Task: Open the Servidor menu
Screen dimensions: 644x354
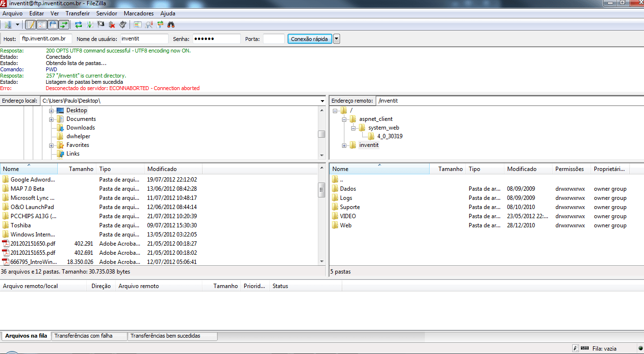Action: 107,13
